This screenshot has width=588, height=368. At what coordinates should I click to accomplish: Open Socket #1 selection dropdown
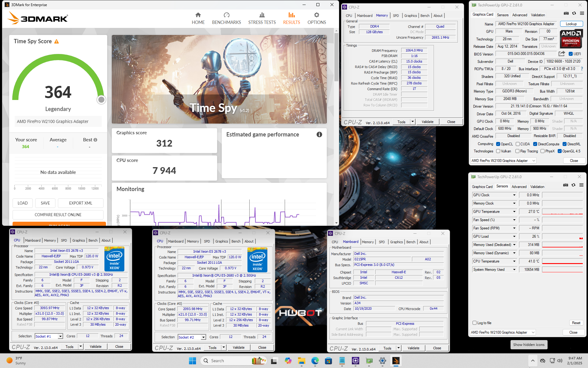[x=60, y=336]
